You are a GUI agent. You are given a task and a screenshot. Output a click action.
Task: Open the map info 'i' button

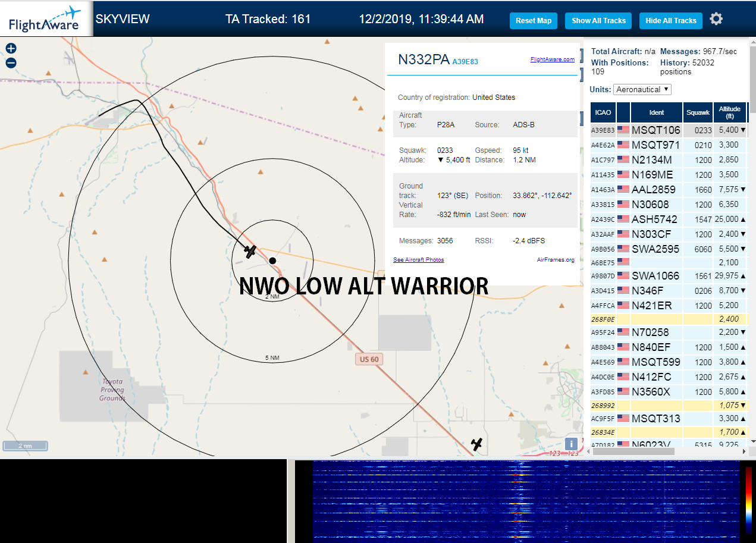pyautogui.click(x=571, y=444)
